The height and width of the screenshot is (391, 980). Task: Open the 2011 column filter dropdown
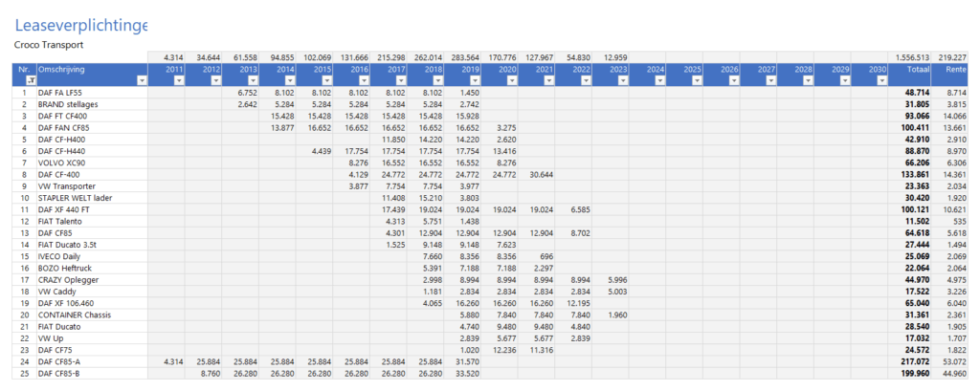click(180, 81)
